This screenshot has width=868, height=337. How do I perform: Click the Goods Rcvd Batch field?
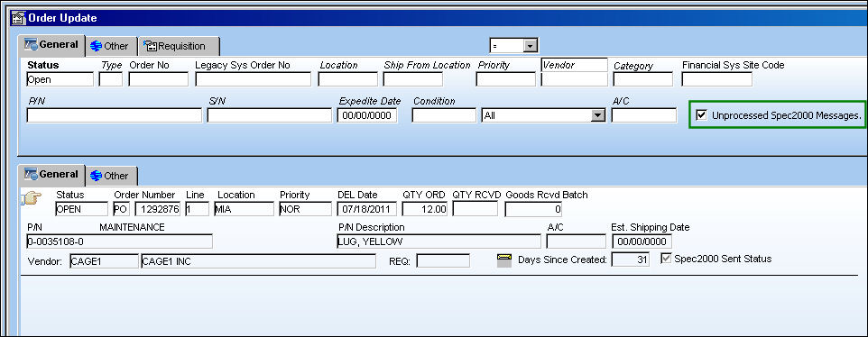[534, 209]
